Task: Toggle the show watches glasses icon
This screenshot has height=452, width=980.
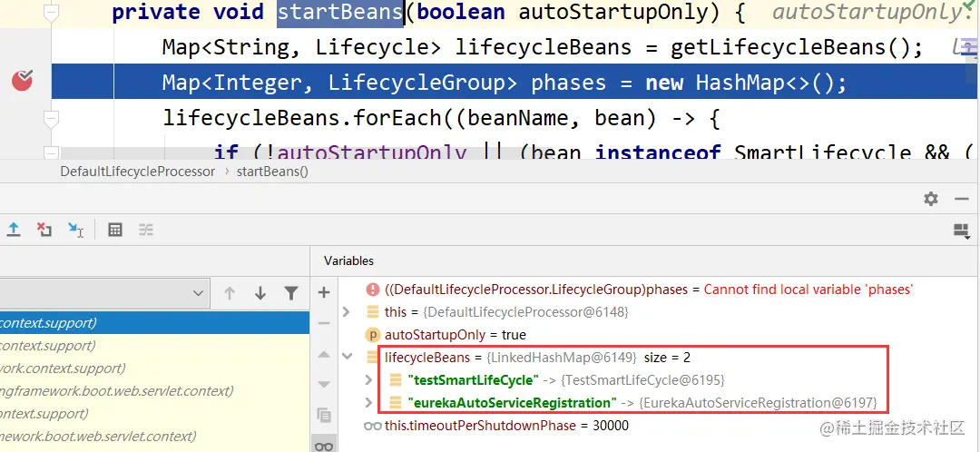Action: [x=324, y=446]
